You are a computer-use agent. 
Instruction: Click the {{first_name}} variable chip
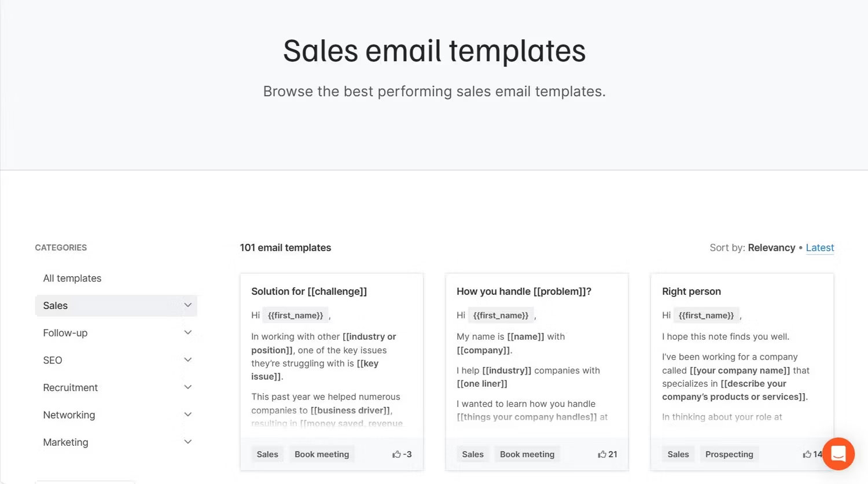pos(295,315)
